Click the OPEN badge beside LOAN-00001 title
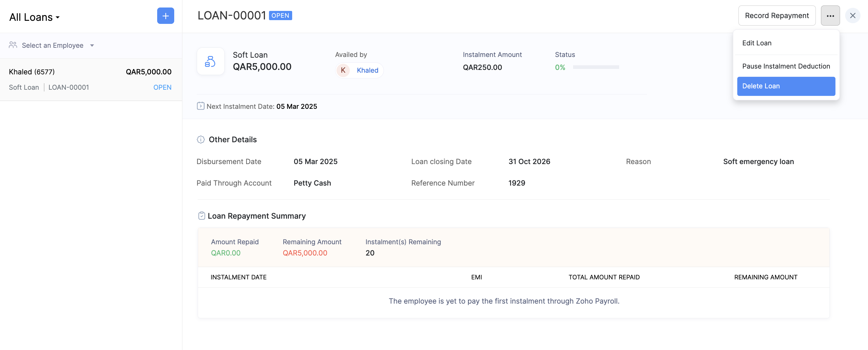868x350 pixels. click(x=280, y=16)
